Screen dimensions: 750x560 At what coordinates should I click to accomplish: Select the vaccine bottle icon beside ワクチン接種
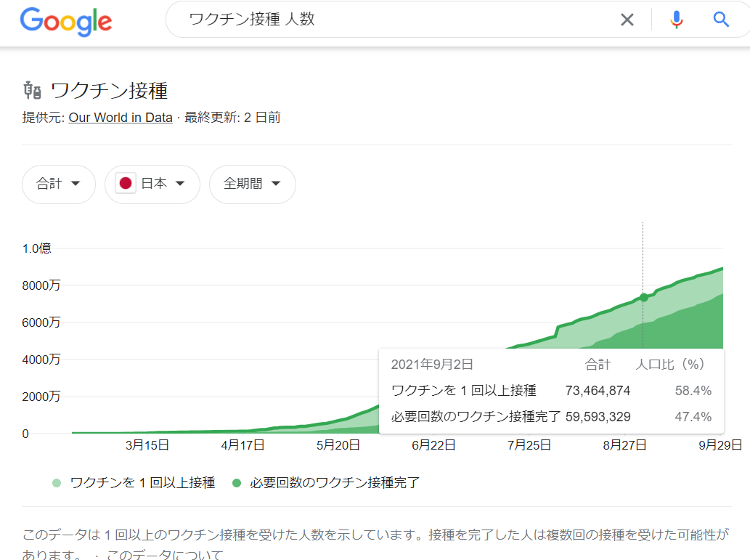point(32,90)
